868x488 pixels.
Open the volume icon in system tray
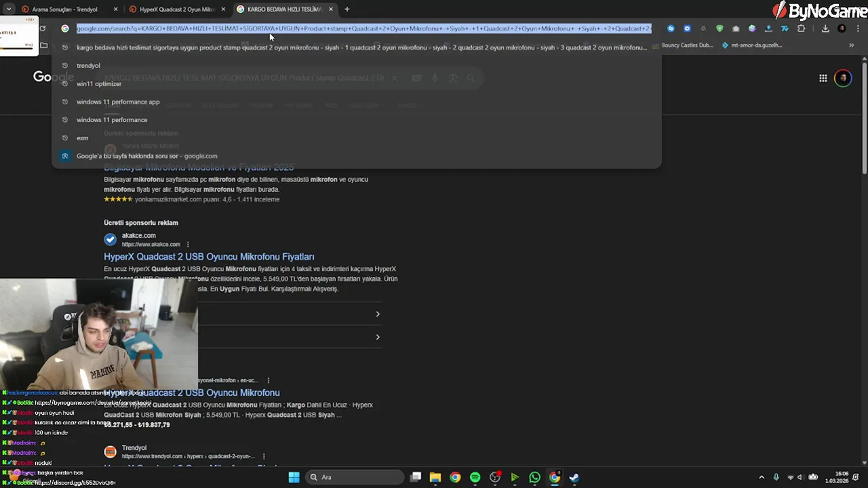point(802,477)
